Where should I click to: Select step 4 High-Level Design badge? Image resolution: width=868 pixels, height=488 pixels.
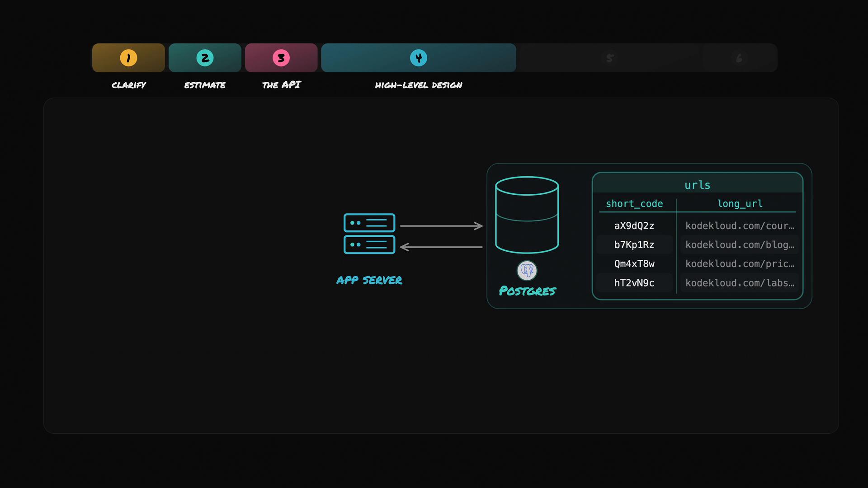(419, 58)
